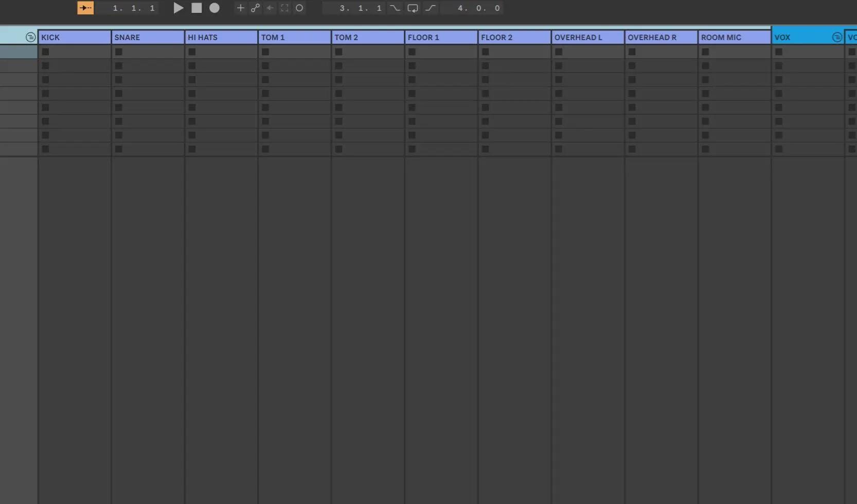Fold the VOX group using its circular icon
This screenshot has width=857, height=504.
pyautogui.click(x=837, y=37)
